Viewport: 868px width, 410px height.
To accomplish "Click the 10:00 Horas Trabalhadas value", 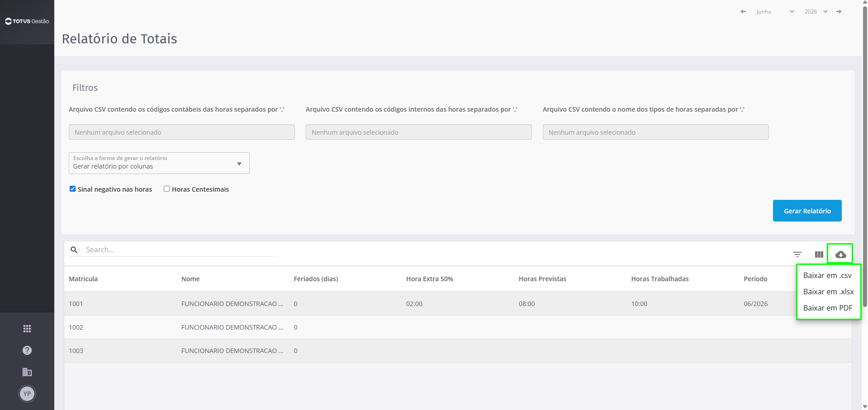I will [639, 304].
